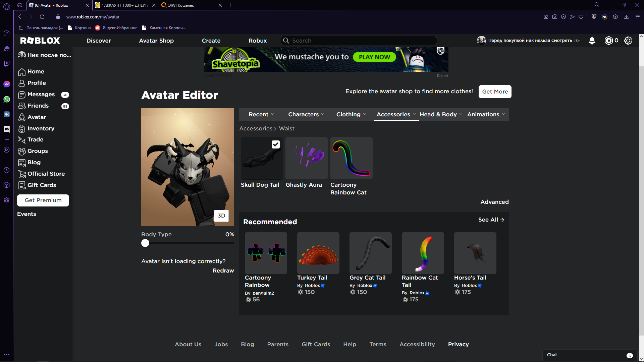
Task: Click PLAY NOW on the Shavetopia ad
Action: [x=374, y=57]
